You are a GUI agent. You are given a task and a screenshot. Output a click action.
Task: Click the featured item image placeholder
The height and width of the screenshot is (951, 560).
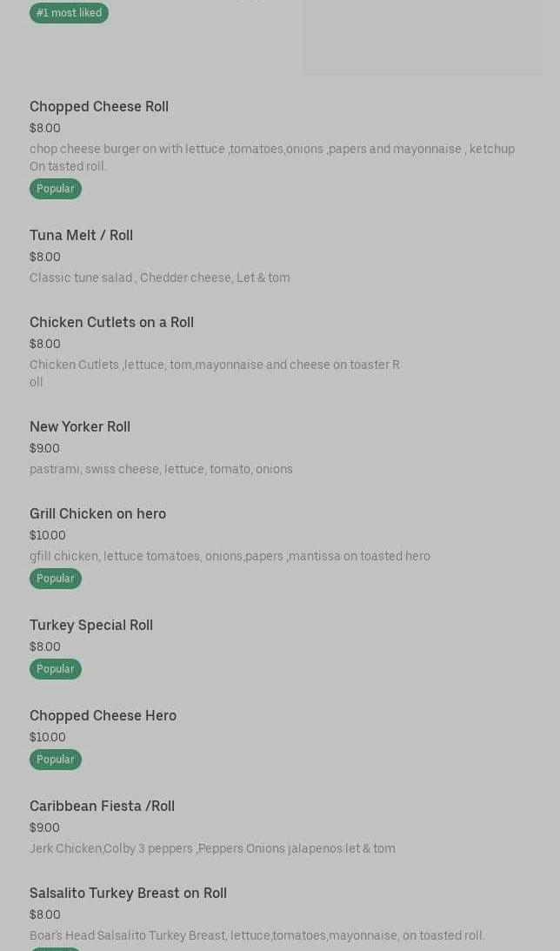click(x=423, y=37)
